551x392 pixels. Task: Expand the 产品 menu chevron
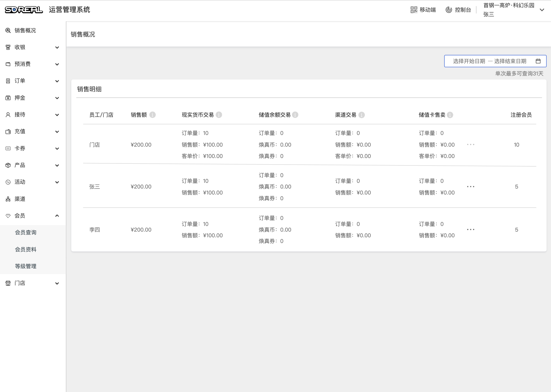(57, 165)
